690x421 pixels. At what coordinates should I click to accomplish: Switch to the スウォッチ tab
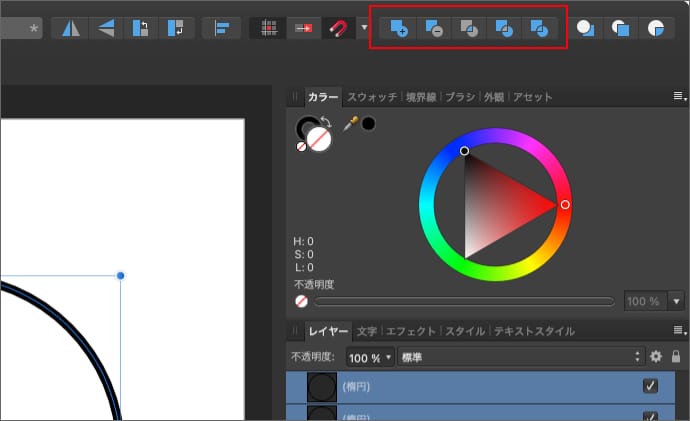(372, 97)
